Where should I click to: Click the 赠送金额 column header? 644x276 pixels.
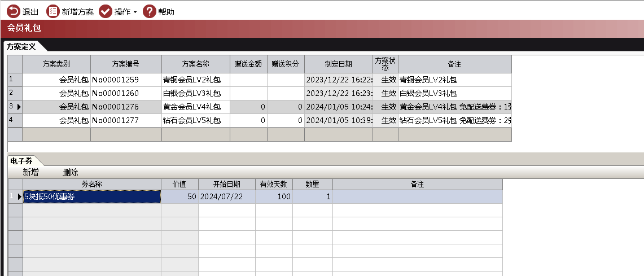(x=248, y=64)
